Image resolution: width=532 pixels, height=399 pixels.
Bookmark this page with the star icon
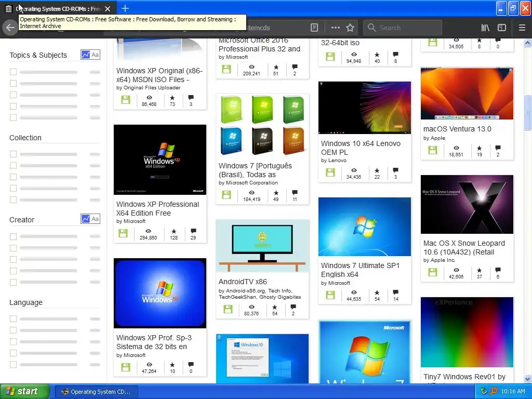click(350, 28)
